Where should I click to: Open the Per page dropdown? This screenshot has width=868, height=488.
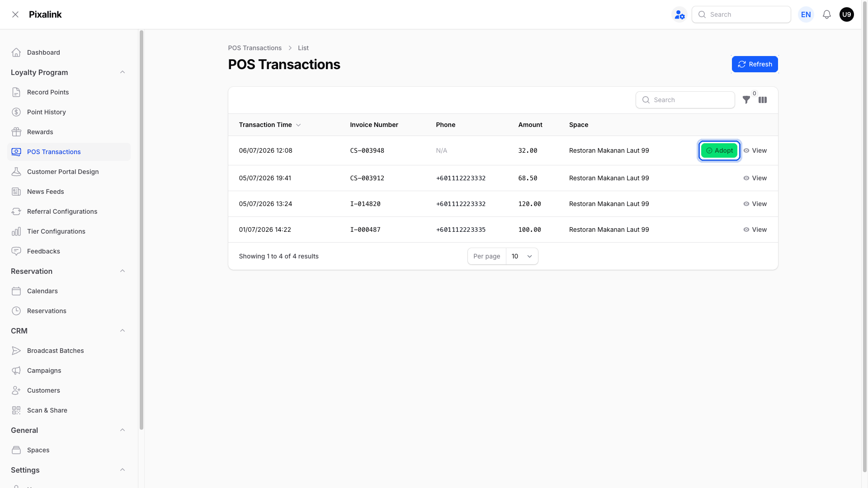coord(522,256)
